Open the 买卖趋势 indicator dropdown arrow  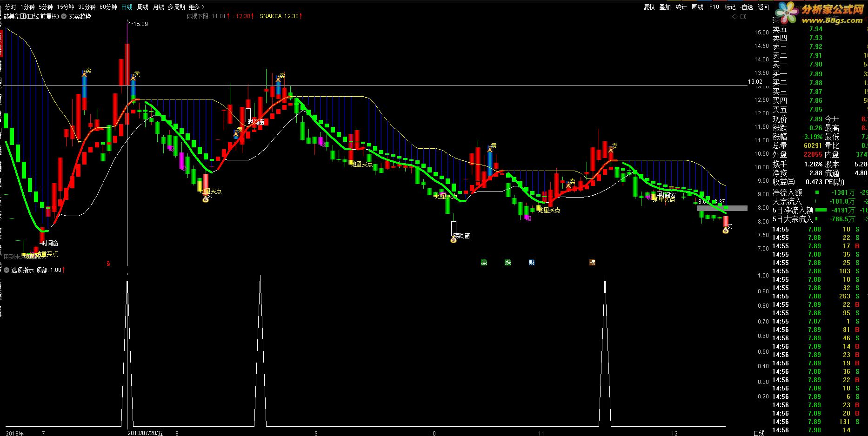click(x=64, y=16)
